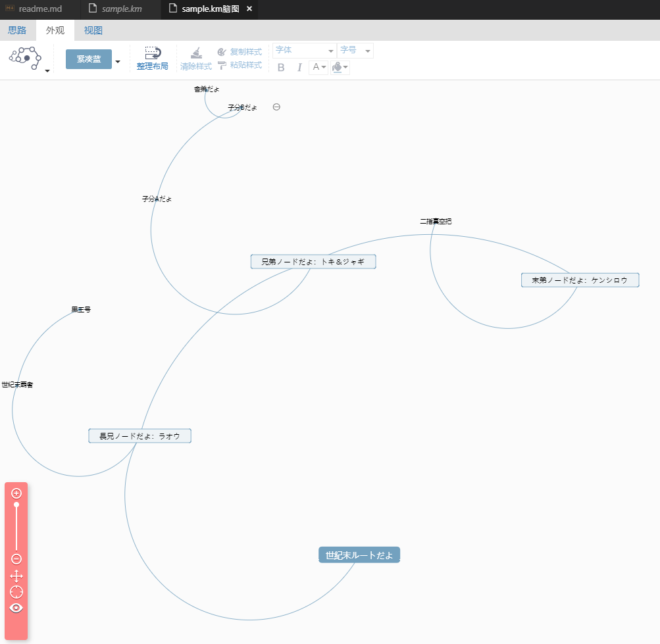This screenshot has height=644, width=660.
Task: Zoom in using the plus icon
Action: (x=16, y=493)
